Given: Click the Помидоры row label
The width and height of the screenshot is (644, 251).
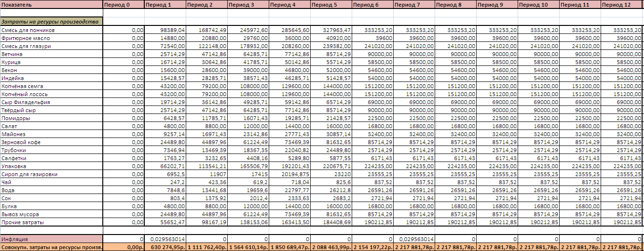Looking at the screenshot, I should (x=51, y=118).
